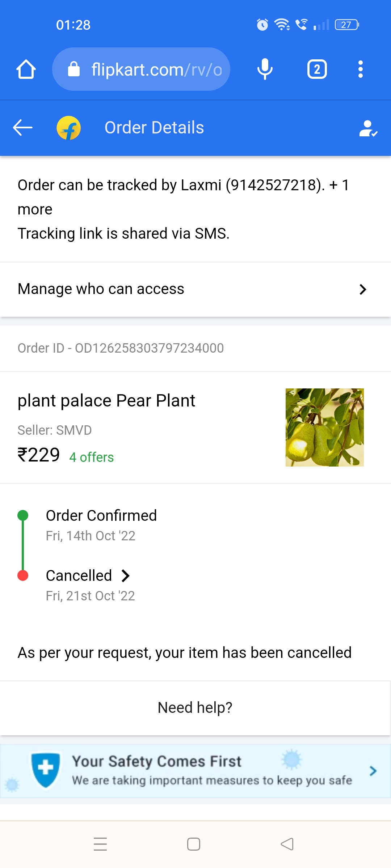Tap plant palace Pear Plant title
The width and height of the screenshot is (391, 868).
click(106, 401)
